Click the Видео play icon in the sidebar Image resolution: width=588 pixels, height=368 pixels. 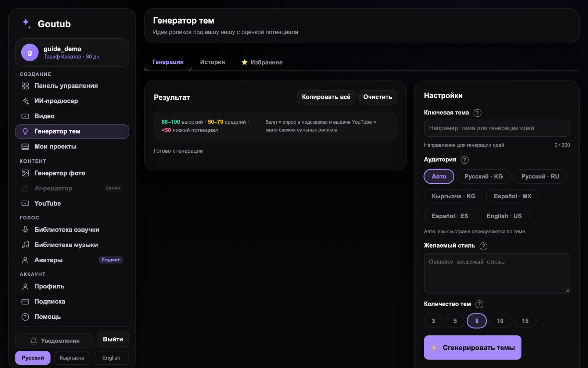25,116
